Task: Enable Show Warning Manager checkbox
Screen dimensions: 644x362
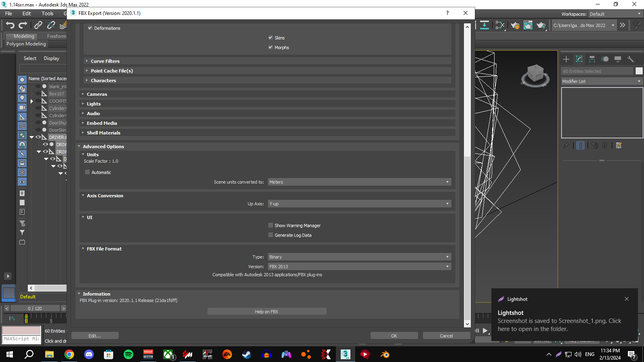Action: coord(271,225)
